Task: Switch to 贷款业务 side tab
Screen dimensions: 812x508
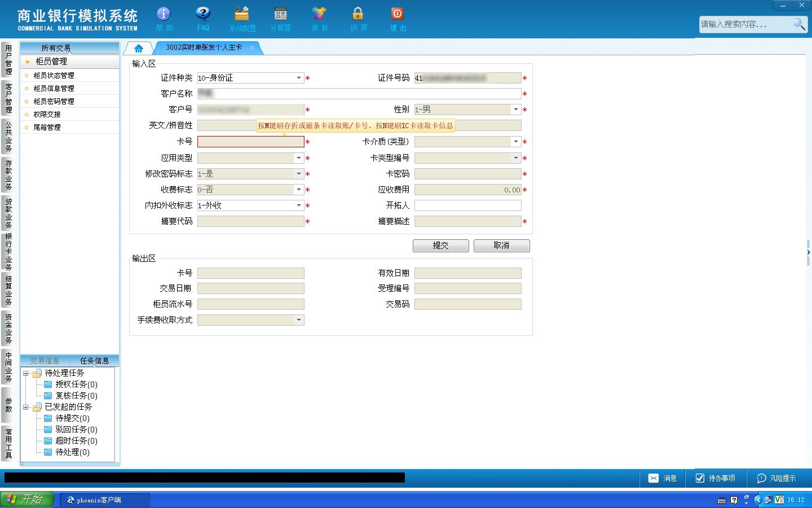Action: click(8, 213)
